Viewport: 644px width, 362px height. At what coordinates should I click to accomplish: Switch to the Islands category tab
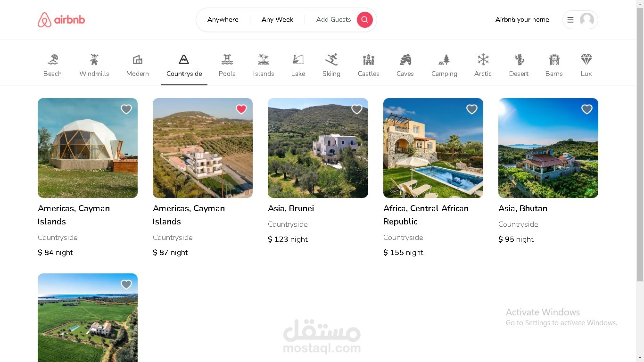click(264, 65)
